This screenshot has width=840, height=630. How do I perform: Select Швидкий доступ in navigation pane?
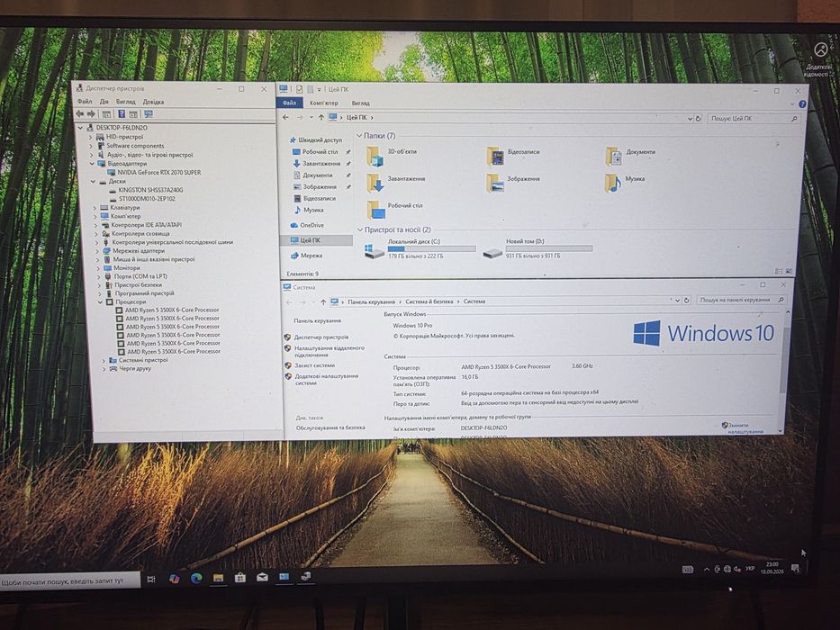tap(315, 139)
